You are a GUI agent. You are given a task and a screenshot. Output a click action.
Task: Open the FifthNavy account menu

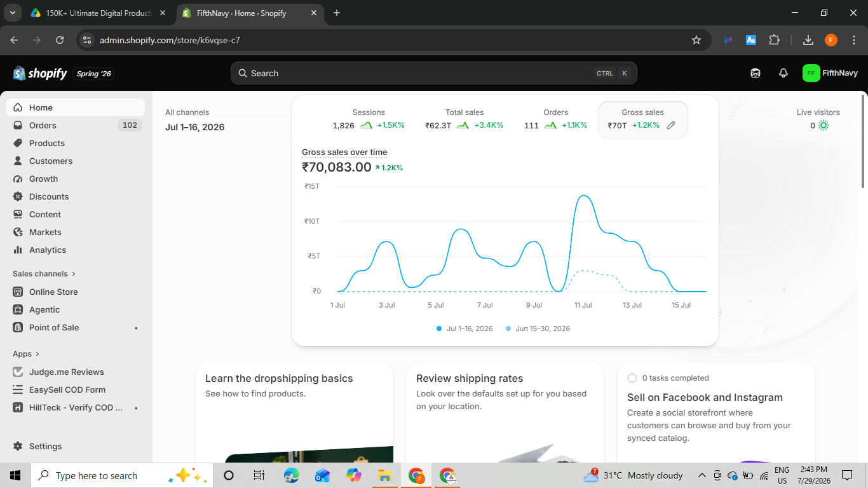830,73
